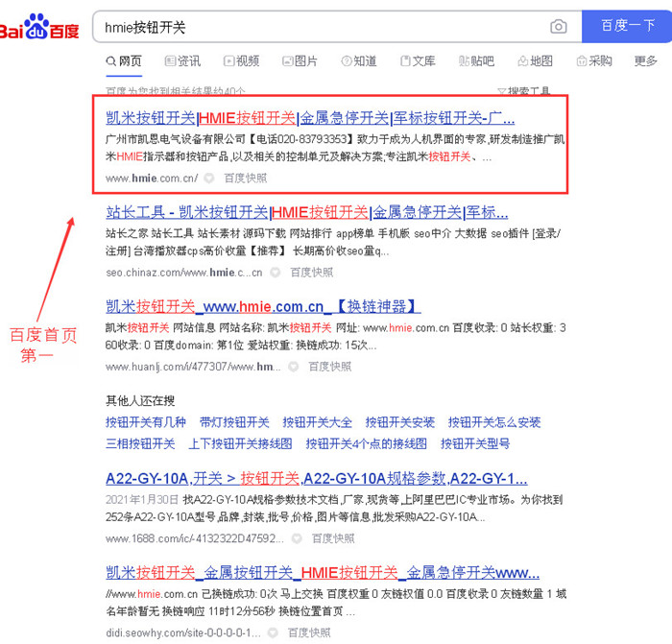Expand the 更多 more categories menu
Screen dimensions: 672x644
tap(646, 61)
